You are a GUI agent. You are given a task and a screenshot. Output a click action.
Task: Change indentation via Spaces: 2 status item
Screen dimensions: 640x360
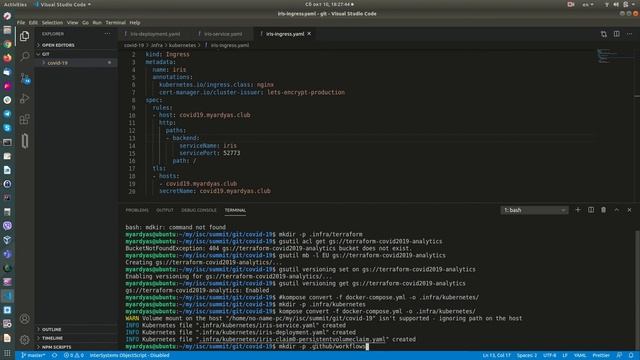coord(527,356)
